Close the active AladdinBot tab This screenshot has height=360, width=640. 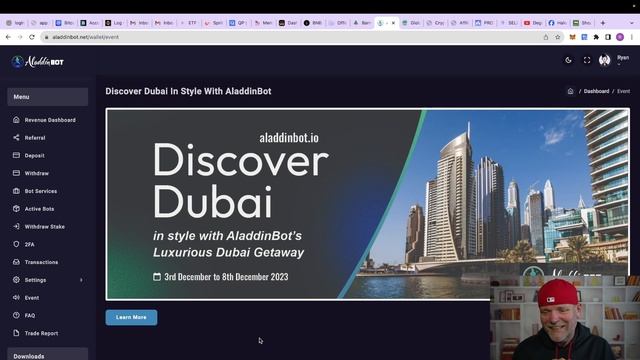[x=393, y=23]
